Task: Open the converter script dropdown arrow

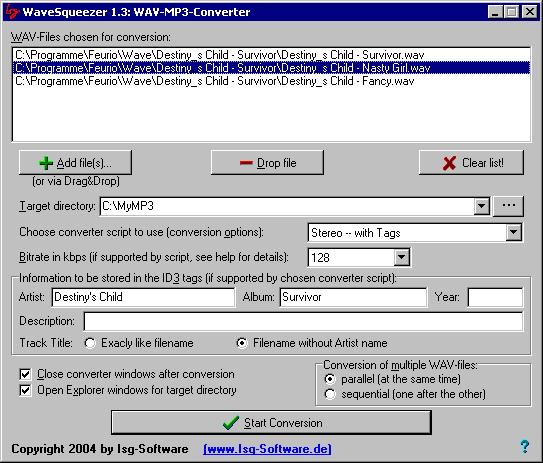Action: click(514, 232)
